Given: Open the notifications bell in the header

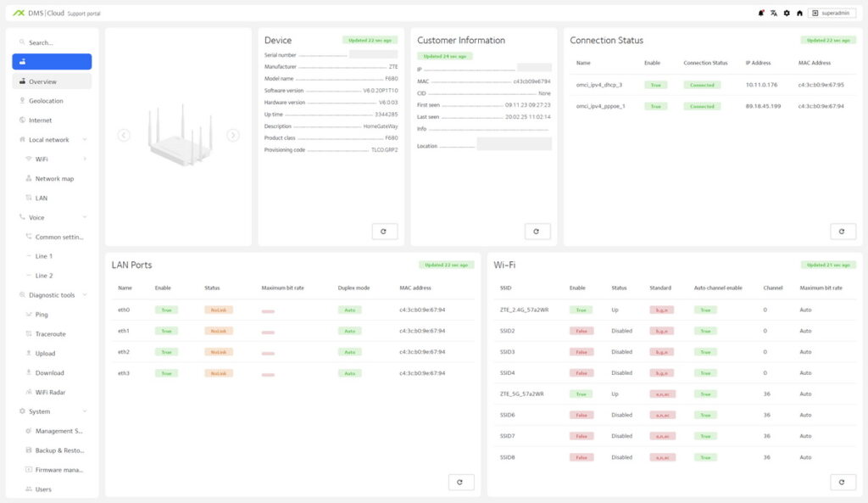Looking at the screenshot, I should point(761,14).
